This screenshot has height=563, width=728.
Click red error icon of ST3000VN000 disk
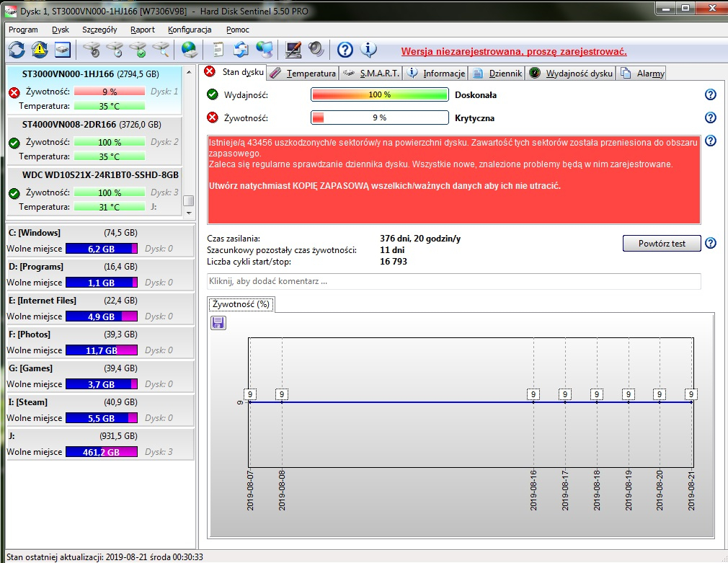(x=14, y=92)
